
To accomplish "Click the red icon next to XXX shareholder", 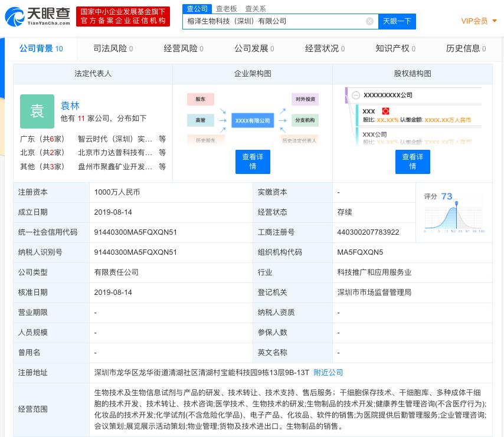I will [x=385, y=111].
